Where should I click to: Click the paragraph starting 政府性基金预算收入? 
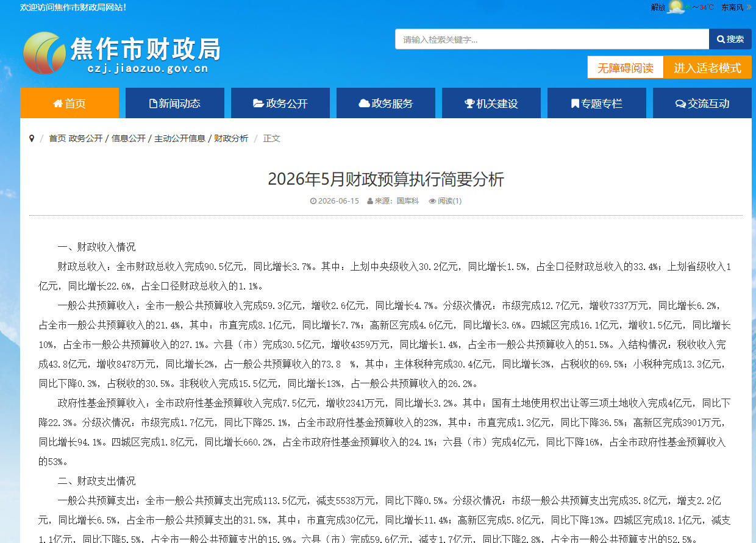tap(385, 432)
